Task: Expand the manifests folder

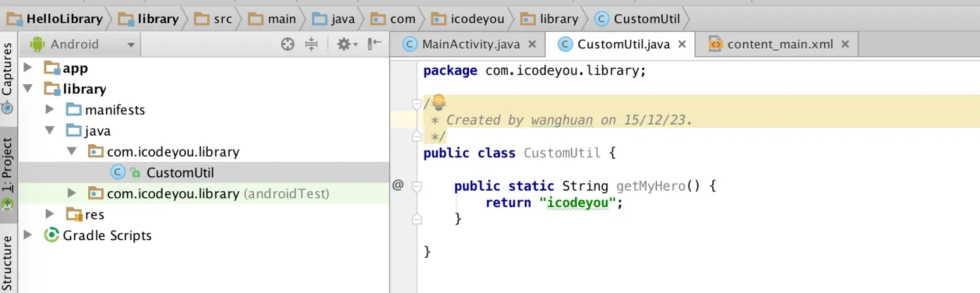Action: tap(50, 110)
